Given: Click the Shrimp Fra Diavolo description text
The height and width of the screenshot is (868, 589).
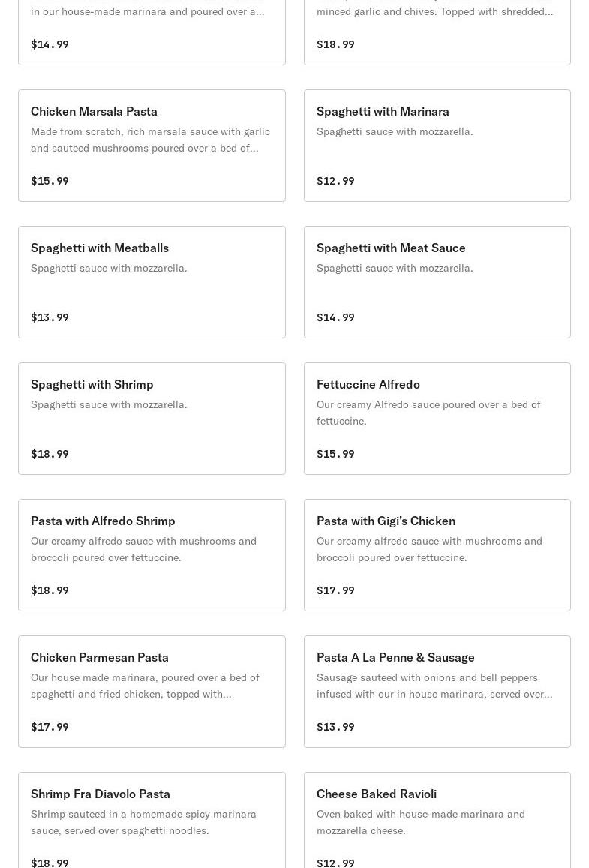Looking at the screenshot, I should click(143, 822).
